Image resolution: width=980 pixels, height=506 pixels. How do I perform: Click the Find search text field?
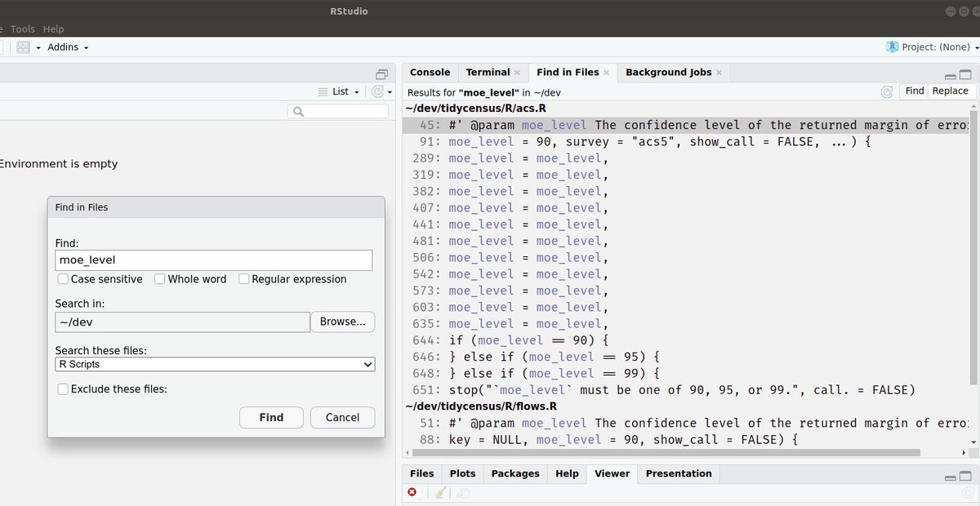214,260
